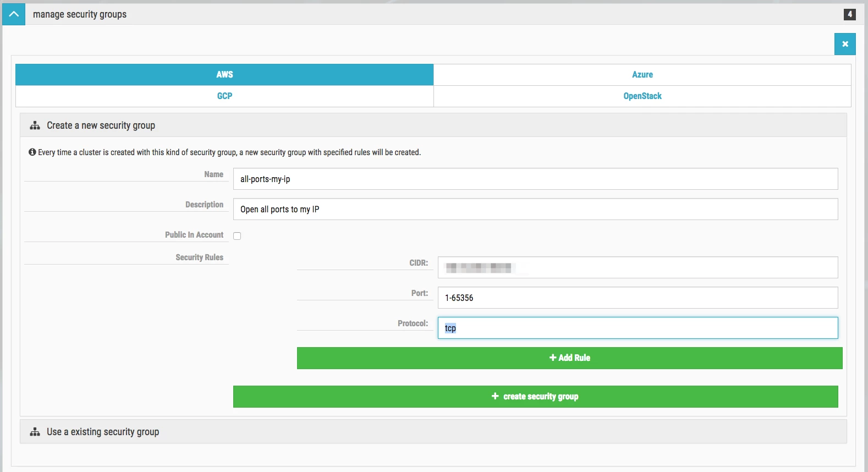
Task: Click the badge showing number 4
Action: point(850,14)
